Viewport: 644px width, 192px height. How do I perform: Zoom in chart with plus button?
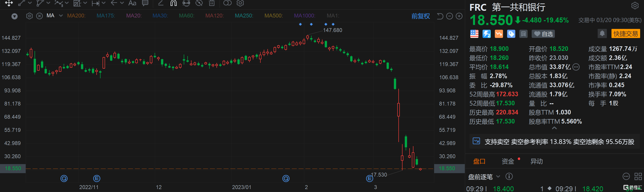(459, 16)
